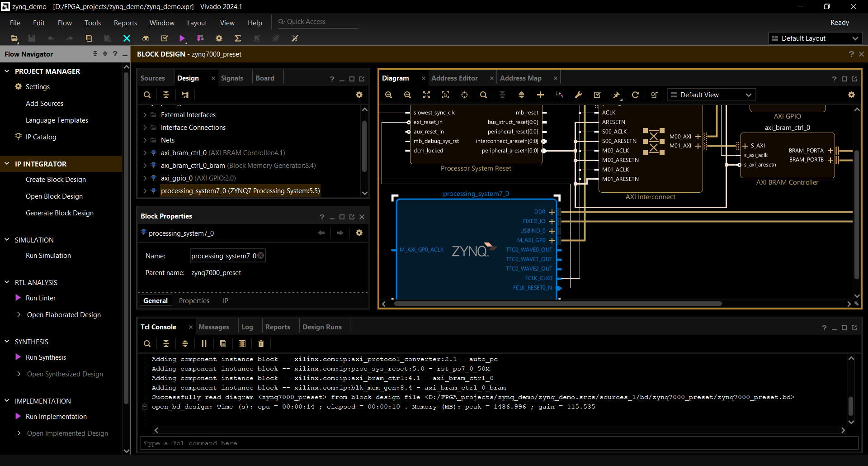Click the Search icon in Design panel

point(147,95)
